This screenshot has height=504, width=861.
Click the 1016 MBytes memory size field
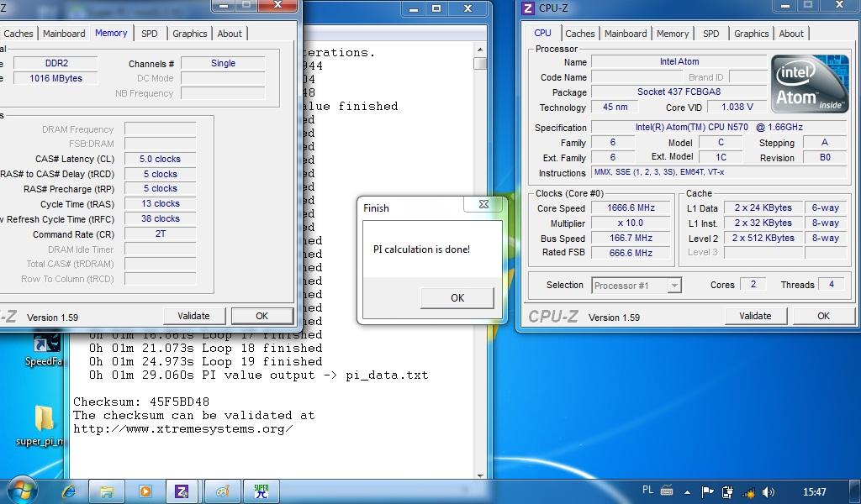tap(56, 78)
